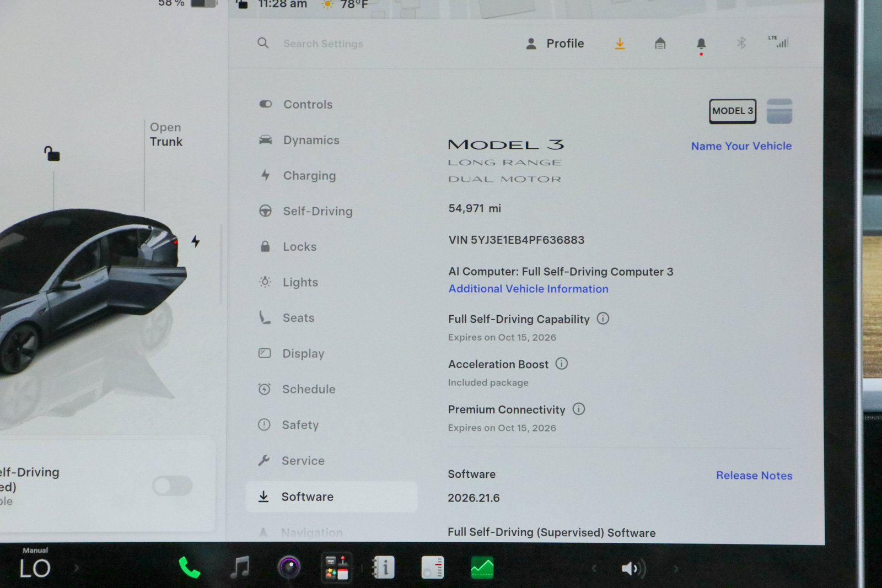Open the Phone app
The image size is (882, 588).
point(189,568)
